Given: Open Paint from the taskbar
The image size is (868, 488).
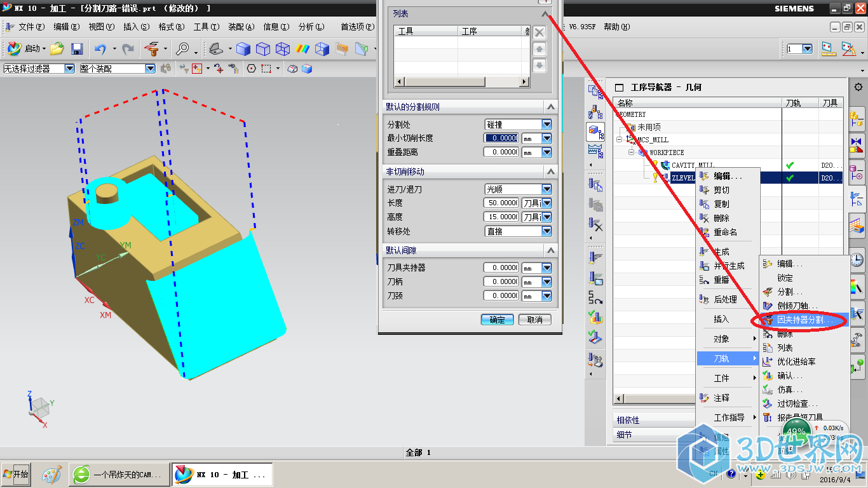Looking at the screenshot, I should click(x=51, y=474).
